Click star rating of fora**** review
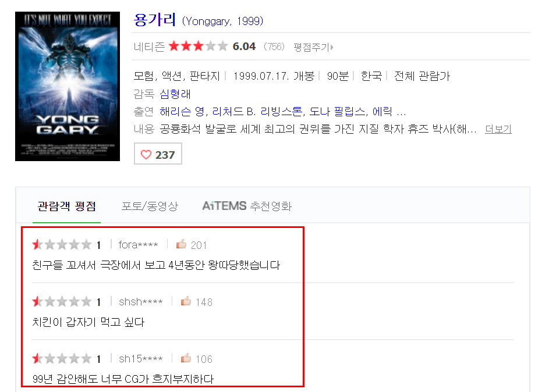Viewport: 542px width, 392px height. click(62, 244)
